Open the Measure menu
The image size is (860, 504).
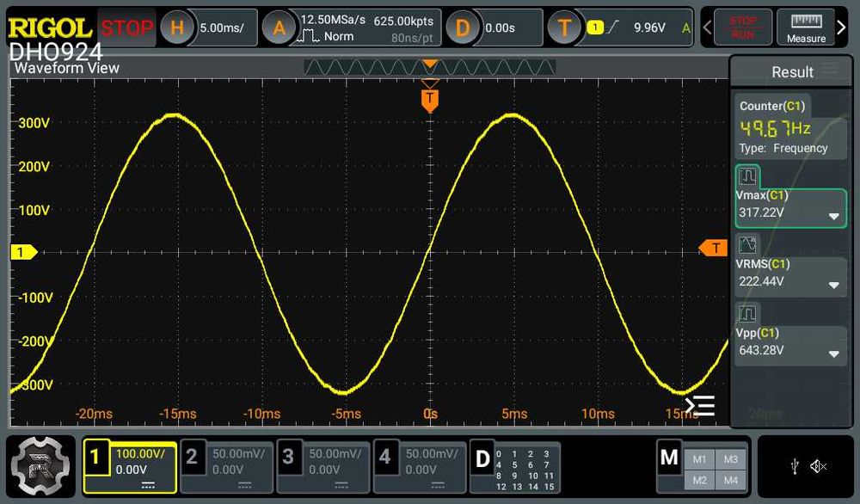806,28
